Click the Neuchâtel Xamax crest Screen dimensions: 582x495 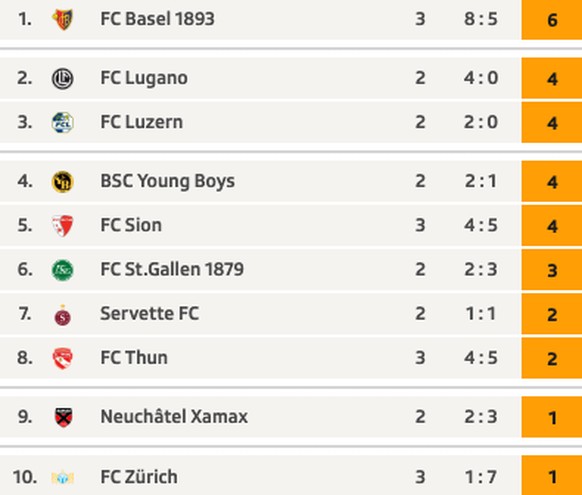pyautogui.click(x=63, y=417)
